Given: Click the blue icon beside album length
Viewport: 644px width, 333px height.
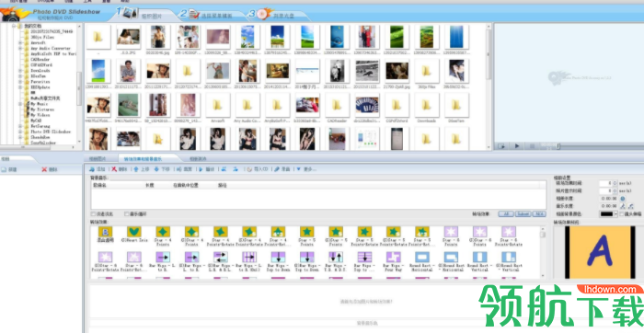Looking at the screenshot, I should pyautogui.click(x=622, y=199).
